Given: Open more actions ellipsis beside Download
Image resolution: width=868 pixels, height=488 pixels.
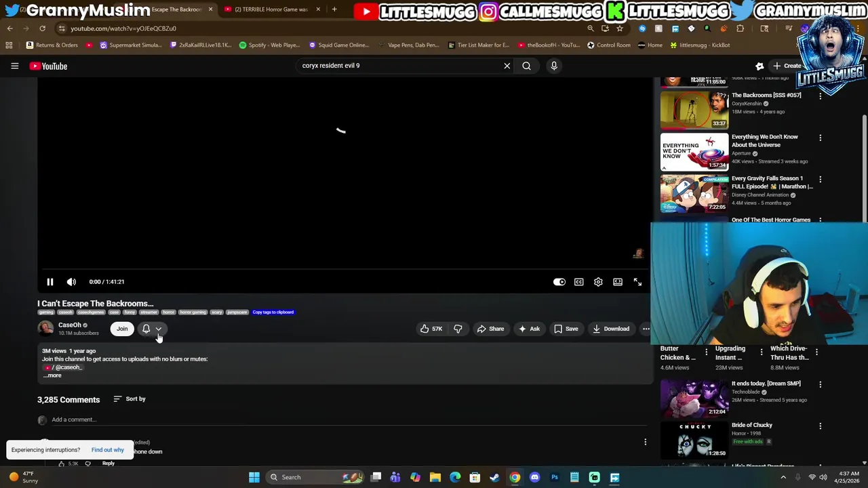Looking at the screenshot, I should 646,329.
